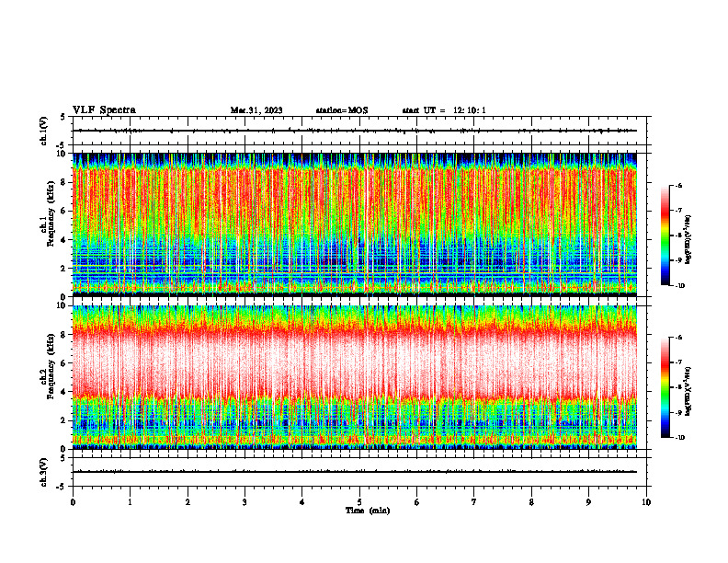The image size is (728, 563).
Task: Click the '-6' tick on lower colorbar
Action: pyautogui.click(x=678, y=338)
